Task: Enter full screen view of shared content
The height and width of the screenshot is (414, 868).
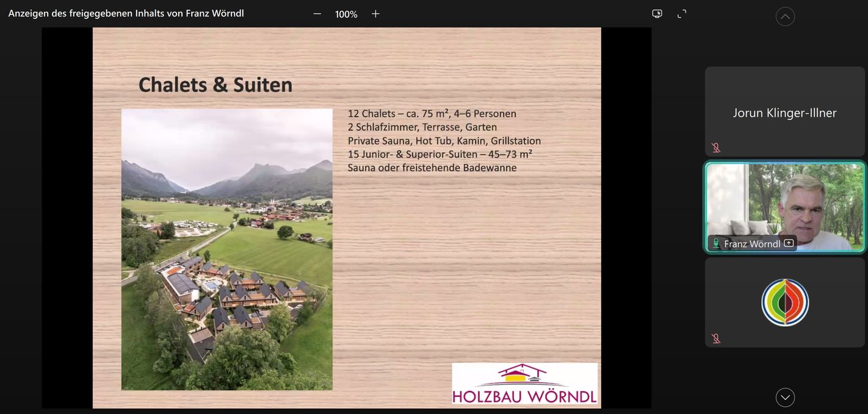Action: click(x=682, y=14)
